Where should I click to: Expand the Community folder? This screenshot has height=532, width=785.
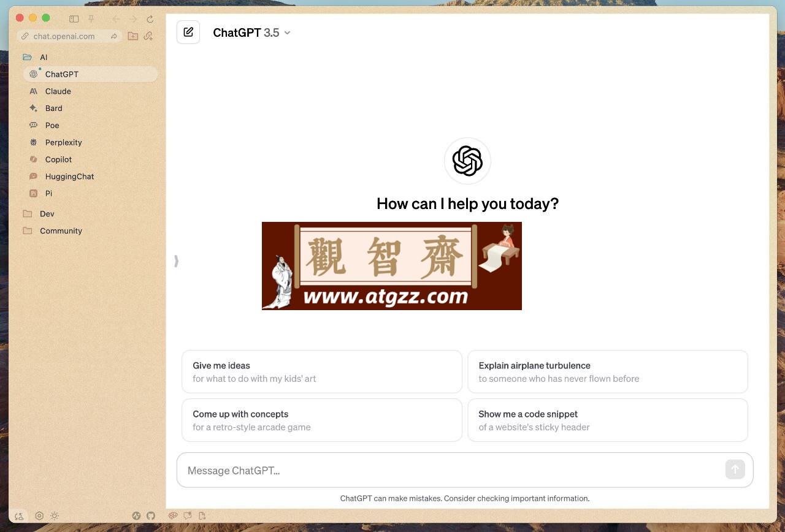tap(52, 231)
